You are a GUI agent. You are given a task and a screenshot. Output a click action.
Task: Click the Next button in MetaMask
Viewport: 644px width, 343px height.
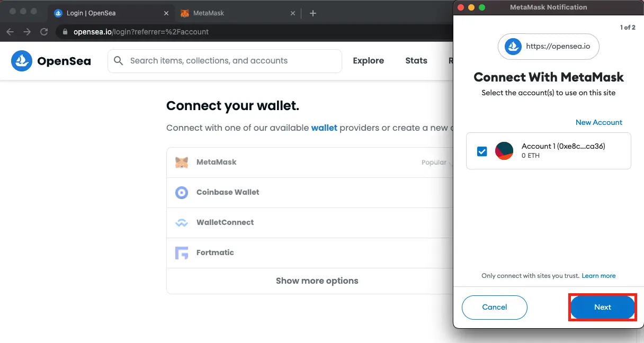(603, 307)
